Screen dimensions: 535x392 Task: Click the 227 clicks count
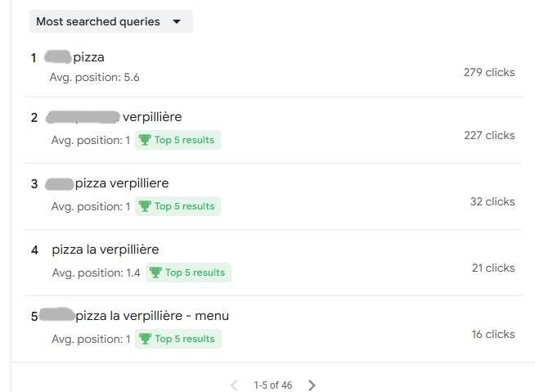pos(489,135)
